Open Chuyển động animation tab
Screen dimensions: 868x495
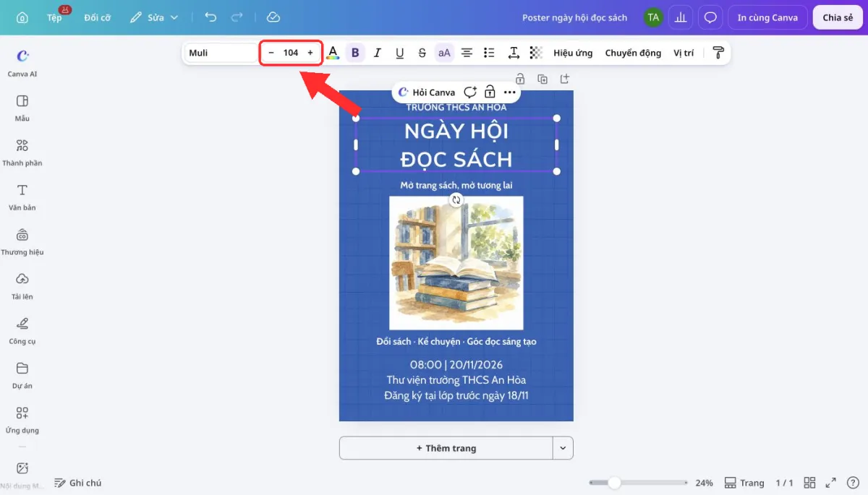pyautogui.click(x=633, y=53)
